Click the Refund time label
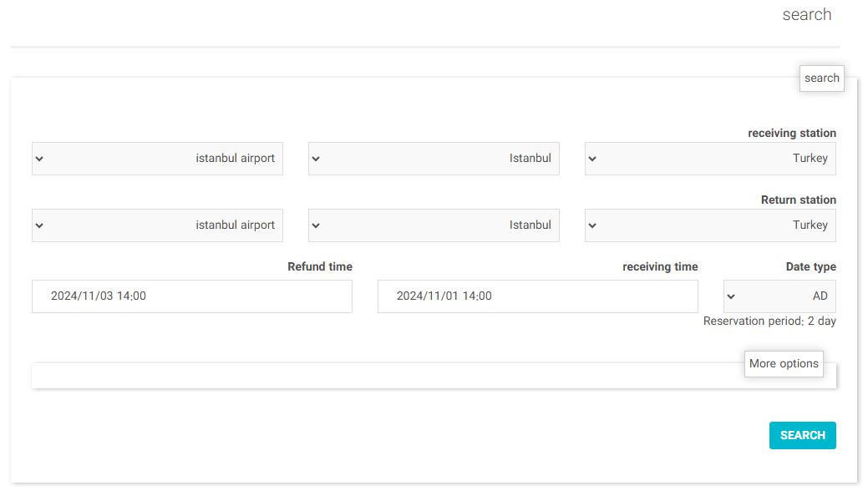The image size is (868, 496). pos(319,267)
